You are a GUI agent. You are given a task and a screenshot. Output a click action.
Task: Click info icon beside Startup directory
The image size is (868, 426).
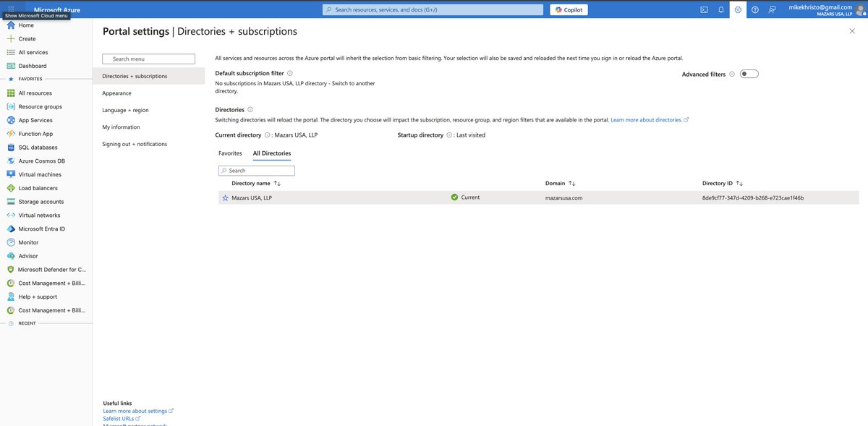coord(449,135)
